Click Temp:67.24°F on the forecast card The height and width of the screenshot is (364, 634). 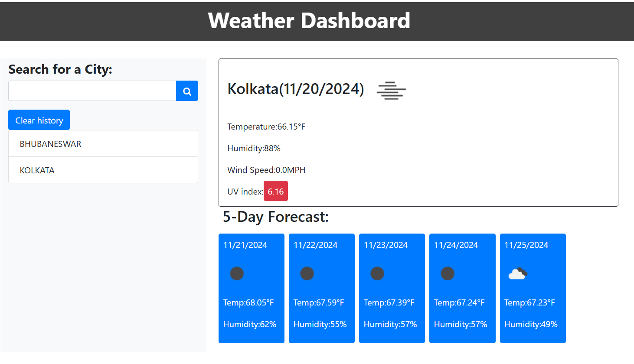click(459, 302)
